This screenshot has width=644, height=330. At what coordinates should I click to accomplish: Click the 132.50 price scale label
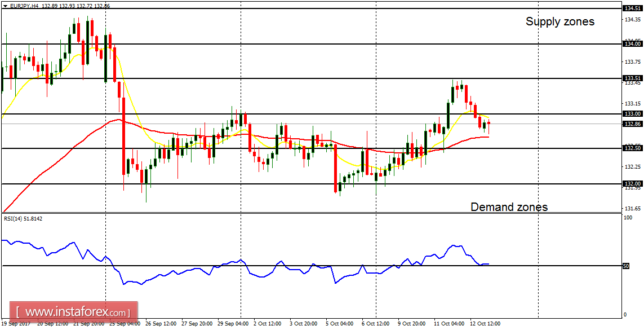coord(633,148)
